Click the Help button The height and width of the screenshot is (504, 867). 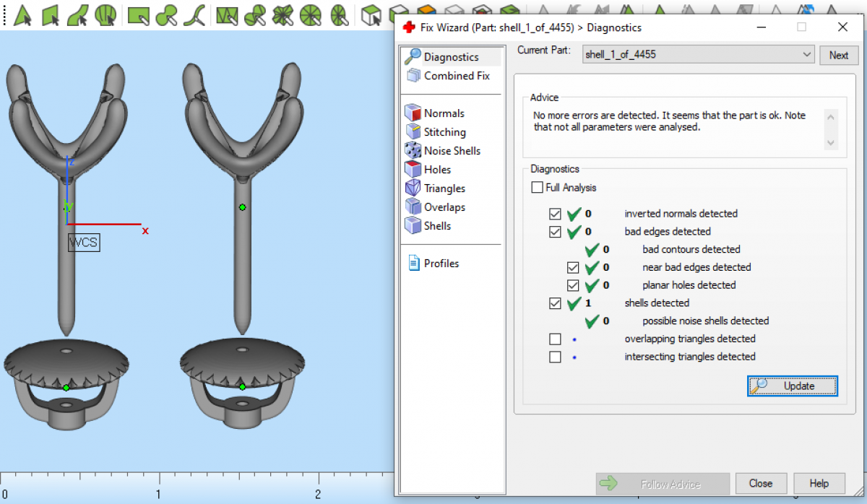click(x=819, y=484)
